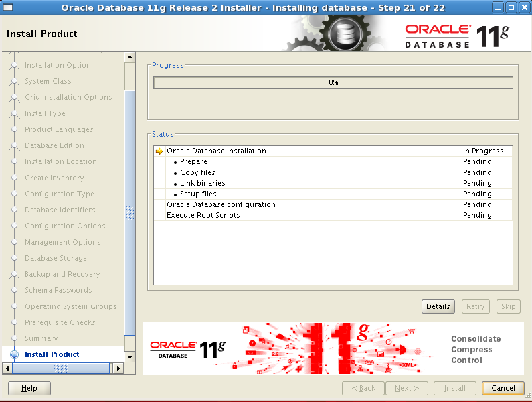Click the Install Product step bullet

14,354
